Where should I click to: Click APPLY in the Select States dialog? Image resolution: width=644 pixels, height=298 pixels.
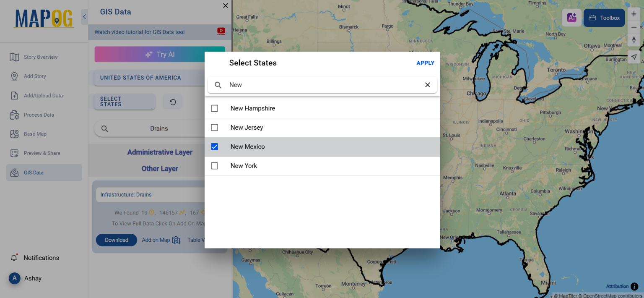click(x=425, y=63)
